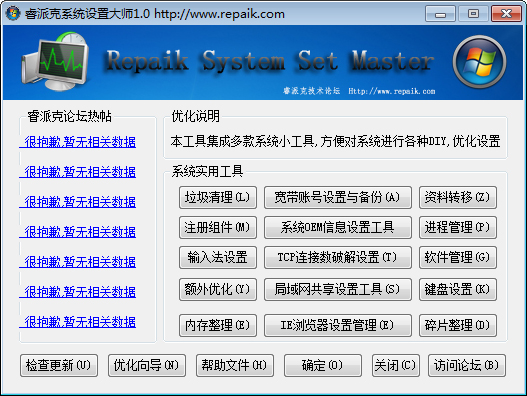Open IE浏览器设置管理(E)

[x=338, y=325]
